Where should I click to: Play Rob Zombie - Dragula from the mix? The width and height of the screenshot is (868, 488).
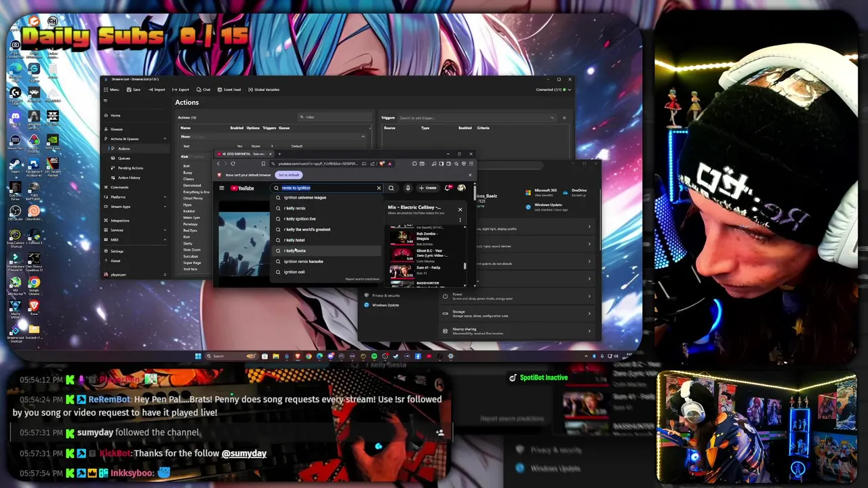pos(426,237)
